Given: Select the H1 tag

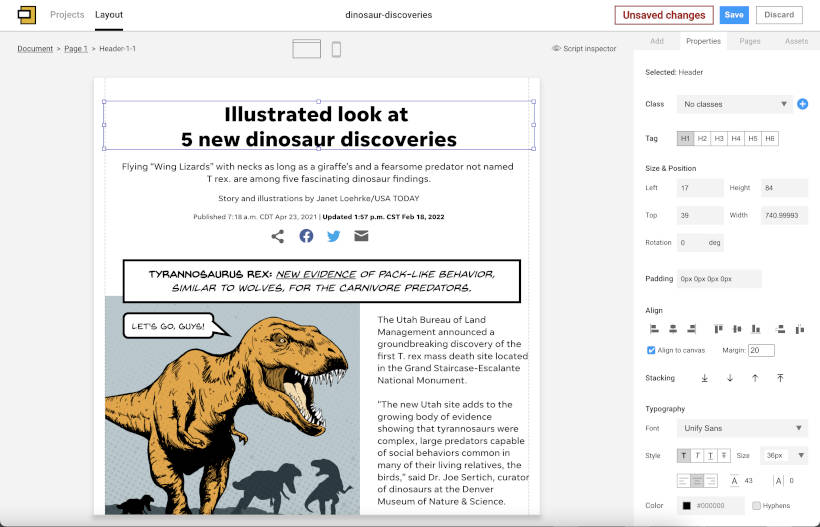Looking at the screenshot, I should tap(685, 139).
